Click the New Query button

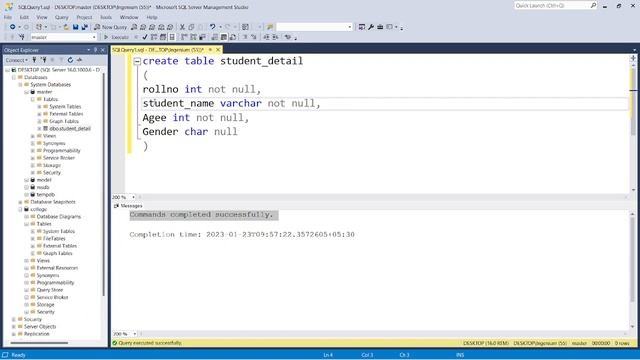[111, 27]
